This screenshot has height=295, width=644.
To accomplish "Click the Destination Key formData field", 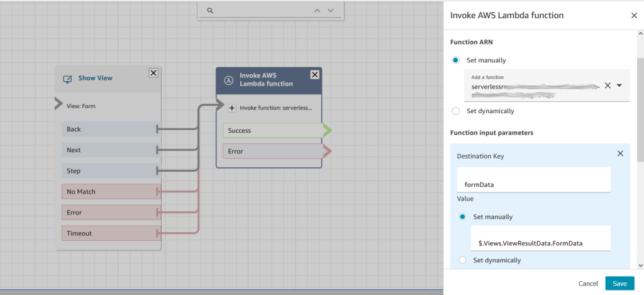I will click(533, 179).
